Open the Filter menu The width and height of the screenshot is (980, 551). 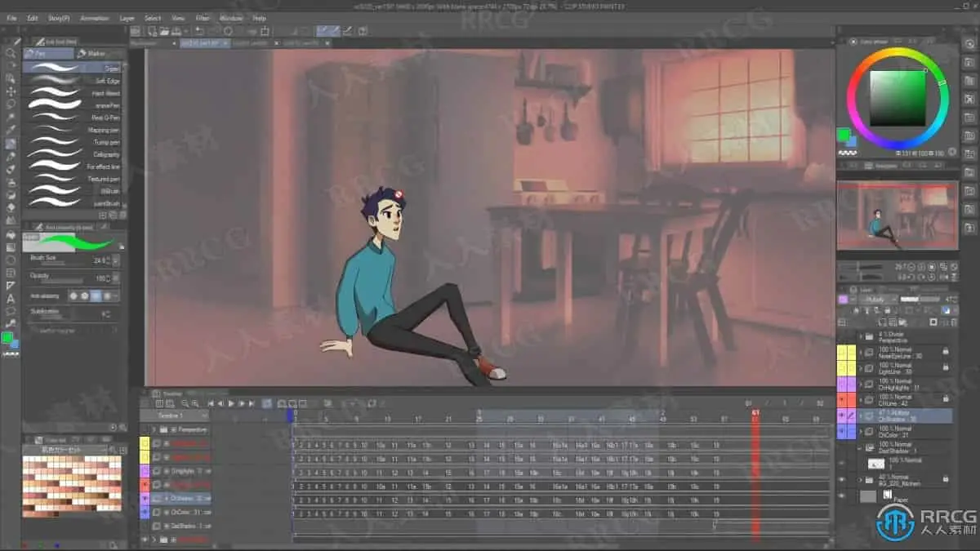click(203, 17)
